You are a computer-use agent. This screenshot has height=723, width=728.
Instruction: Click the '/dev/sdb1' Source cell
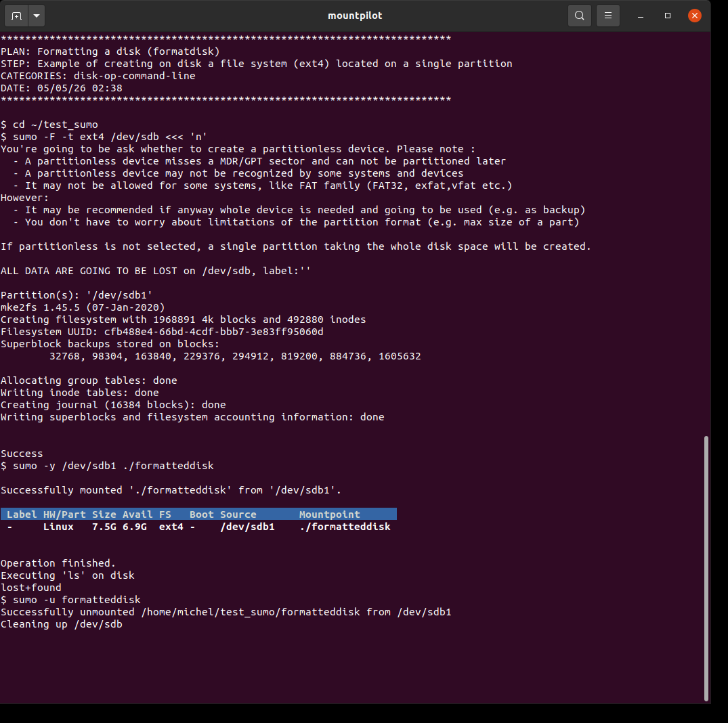247,527
